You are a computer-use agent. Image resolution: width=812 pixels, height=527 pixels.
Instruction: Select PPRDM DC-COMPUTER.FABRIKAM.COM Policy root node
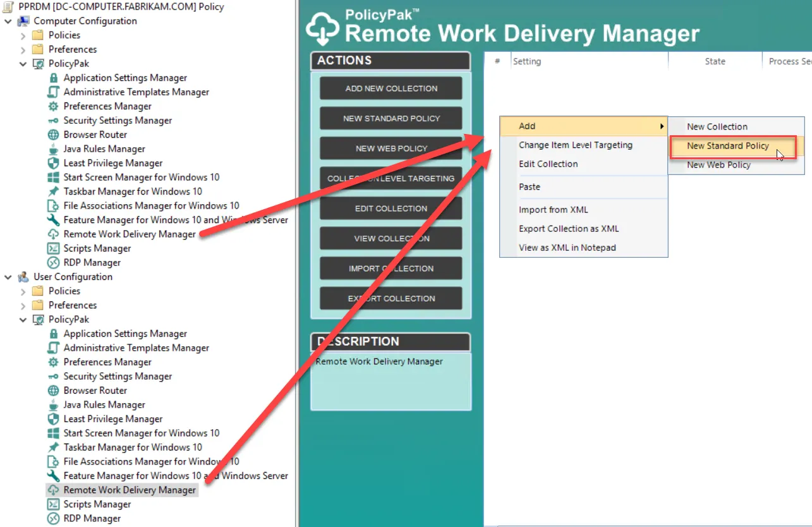click(x=121, y=7)
